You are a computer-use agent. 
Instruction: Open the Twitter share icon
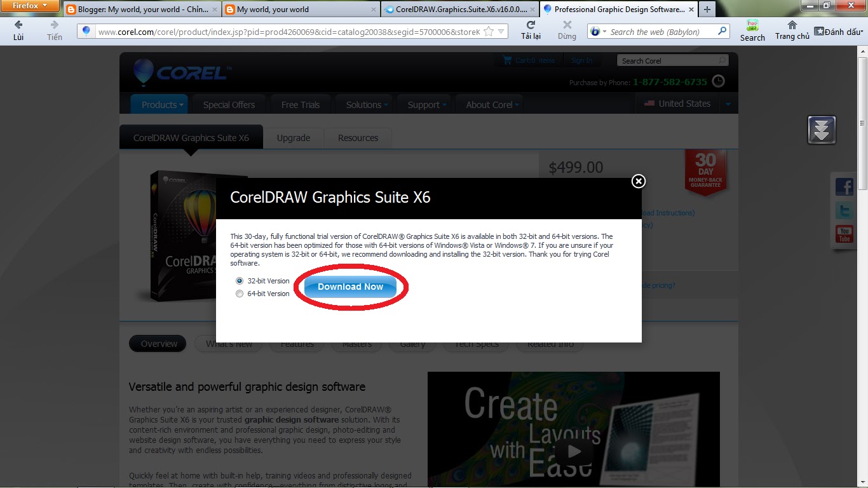844,210
